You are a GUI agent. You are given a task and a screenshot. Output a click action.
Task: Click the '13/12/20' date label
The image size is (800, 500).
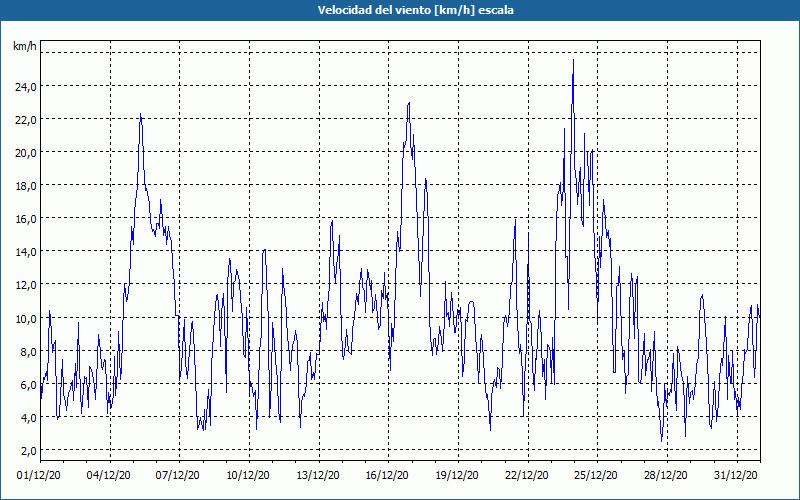(318, 476)
